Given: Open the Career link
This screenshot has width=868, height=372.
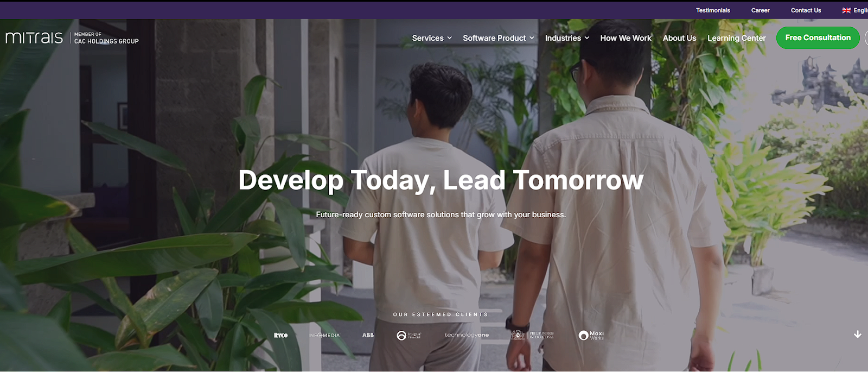Looking at the screenshot, I should [x=760, y=10].
